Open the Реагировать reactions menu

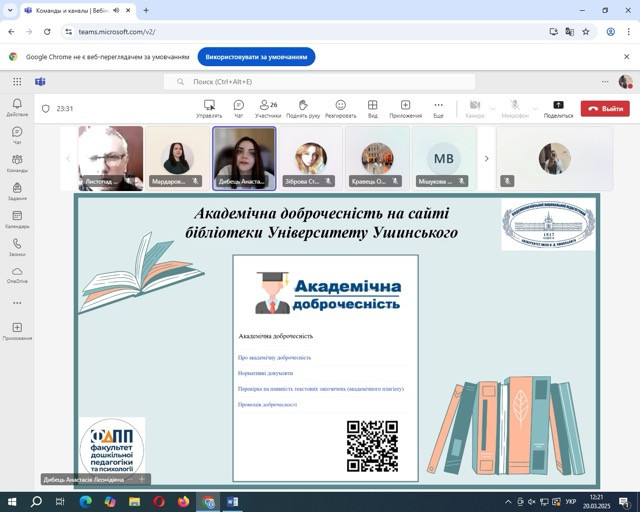[x=340, y=108]
